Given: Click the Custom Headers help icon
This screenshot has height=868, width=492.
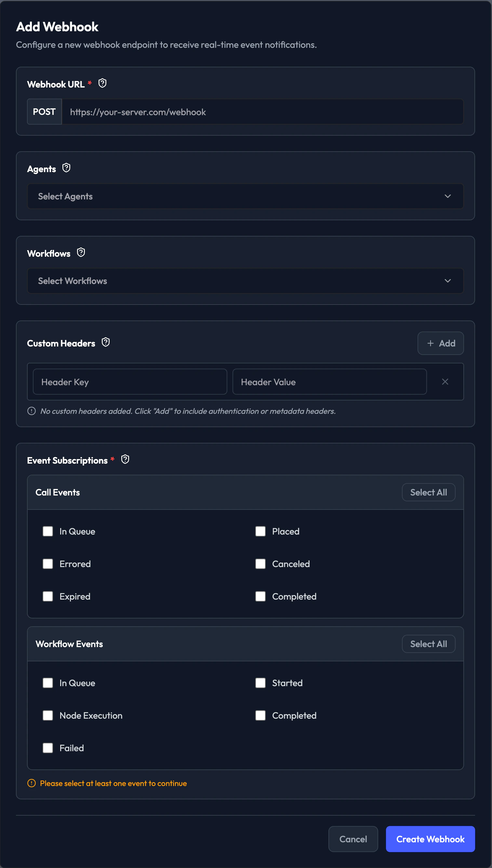Looking at the screenshot, I should [x=106, y=342].
